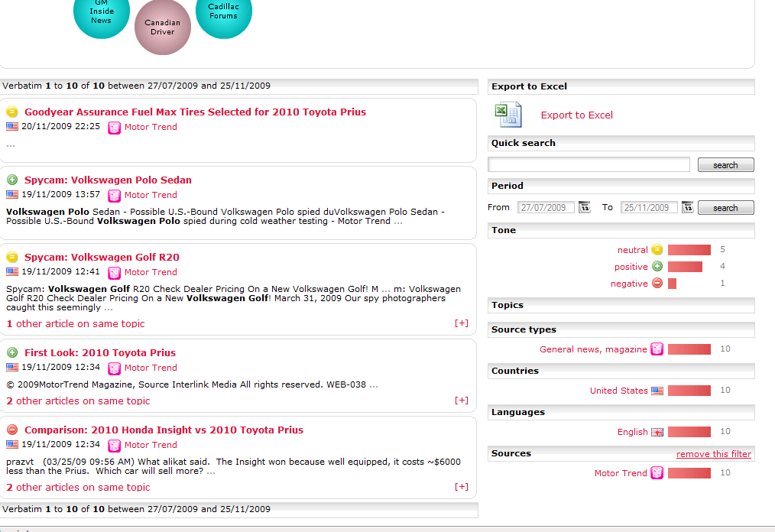Filter by General news, magazine source type
This screenshot has height=532, width=775.
(x=593, y=349)
